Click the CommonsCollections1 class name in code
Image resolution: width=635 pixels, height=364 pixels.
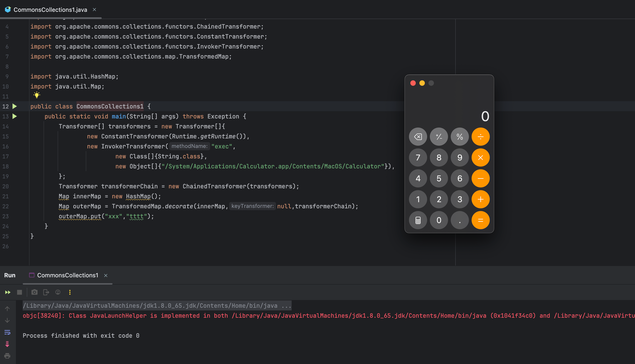pos(110,106)
